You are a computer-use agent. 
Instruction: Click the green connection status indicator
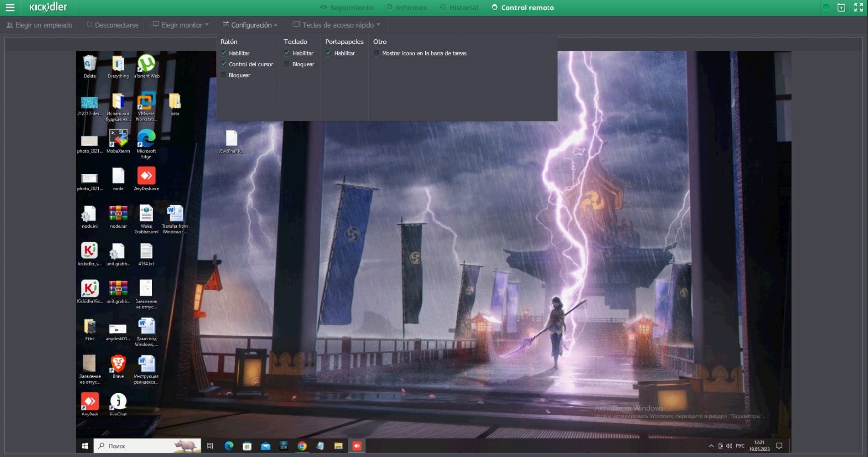point(826,7)
